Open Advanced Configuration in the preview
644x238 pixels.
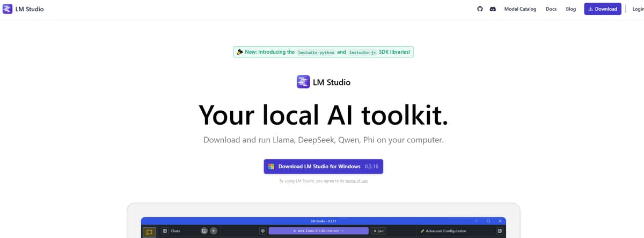click(443, 231)
